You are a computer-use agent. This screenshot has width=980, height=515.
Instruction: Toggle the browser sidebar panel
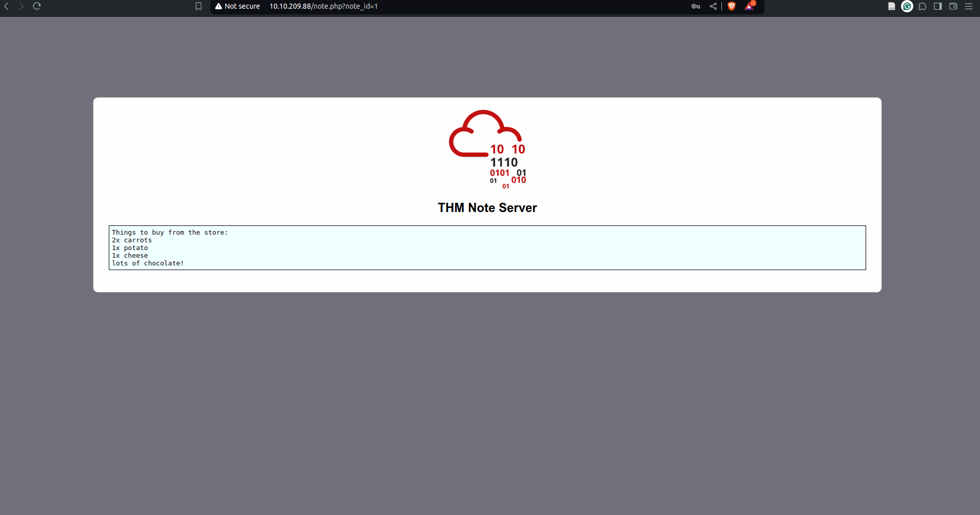coord(938,6)
